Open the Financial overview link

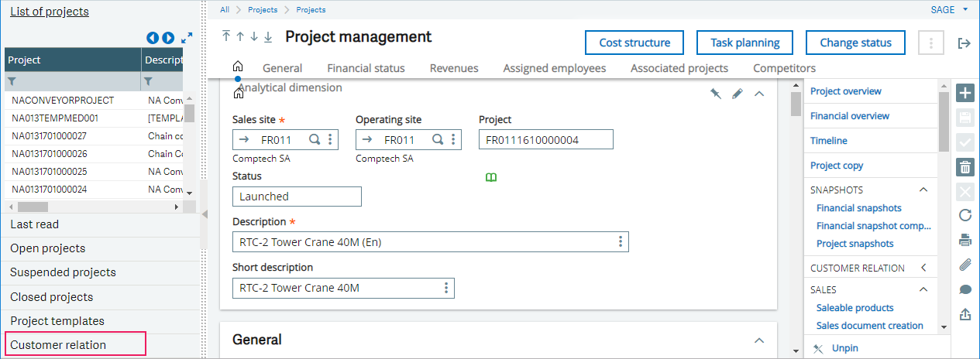(x=849, y=116)
